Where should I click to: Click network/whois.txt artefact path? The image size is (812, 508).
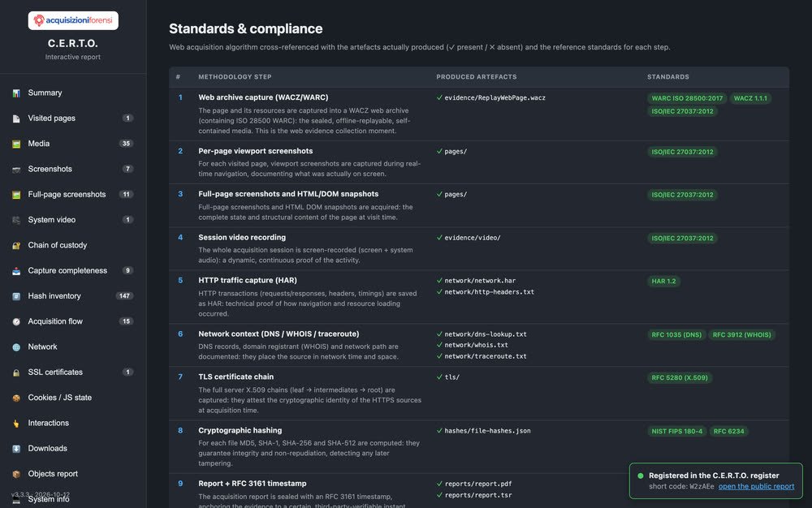476,345
